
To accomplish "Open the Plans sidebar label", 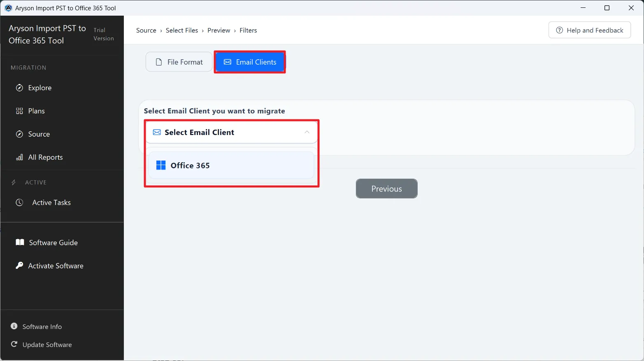I will 36,111.
